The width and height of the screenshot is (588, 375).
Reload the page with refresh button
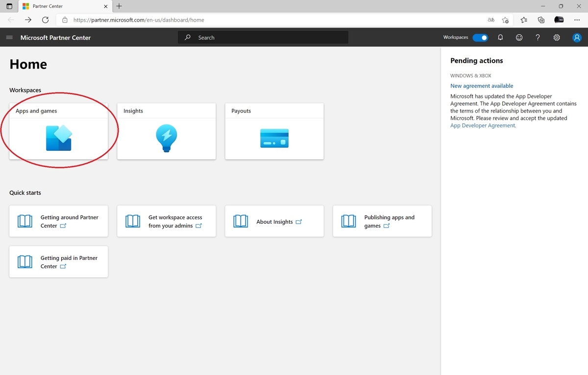pyautogui.click(x=45, y=20)
